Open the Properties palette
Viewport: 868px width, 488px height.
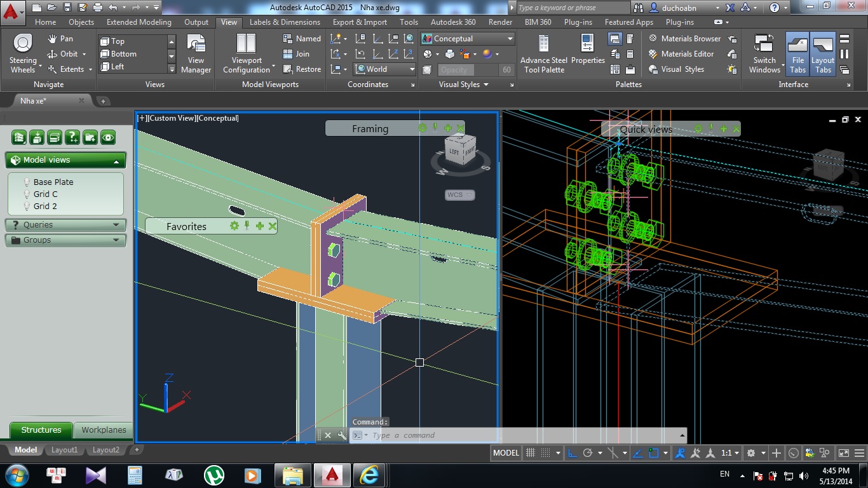[588, 50]
